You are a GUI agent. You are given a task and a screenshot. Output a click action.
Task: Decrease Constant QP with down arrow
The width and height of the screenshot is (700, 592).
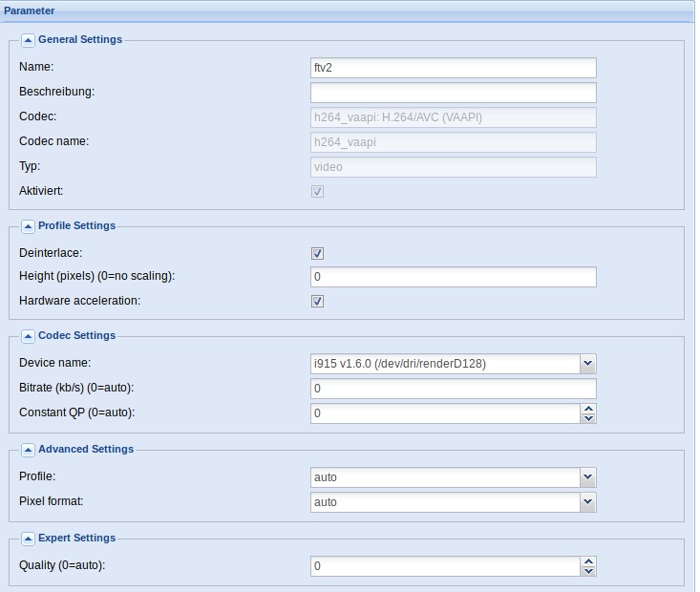pos(588,418)
